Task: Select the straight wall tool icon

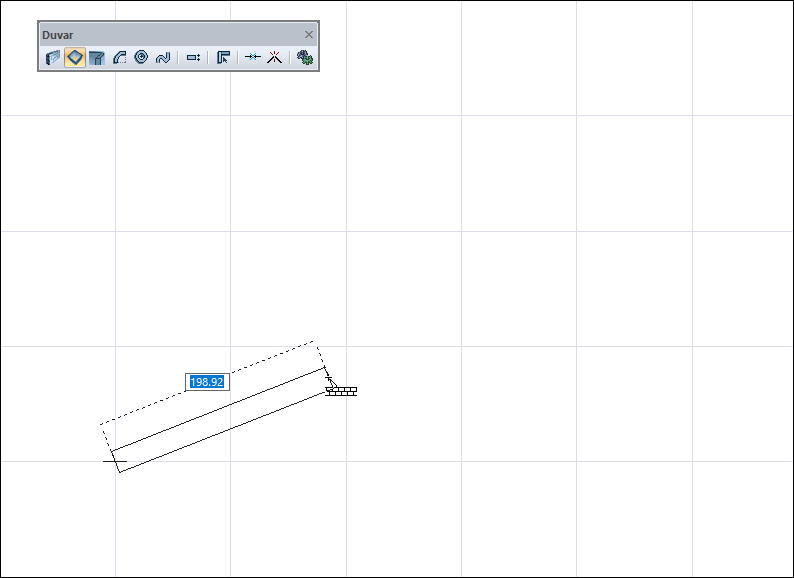Action: (53, 57)
